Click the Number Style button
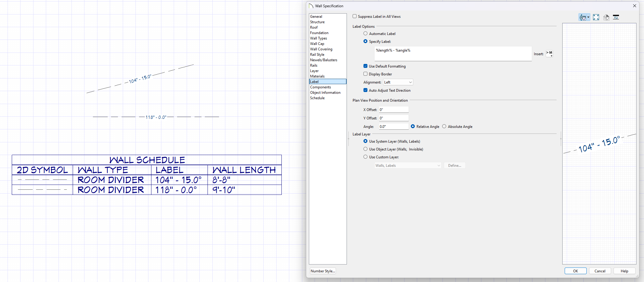The image size is (644, 282). [x=322, y=271]
